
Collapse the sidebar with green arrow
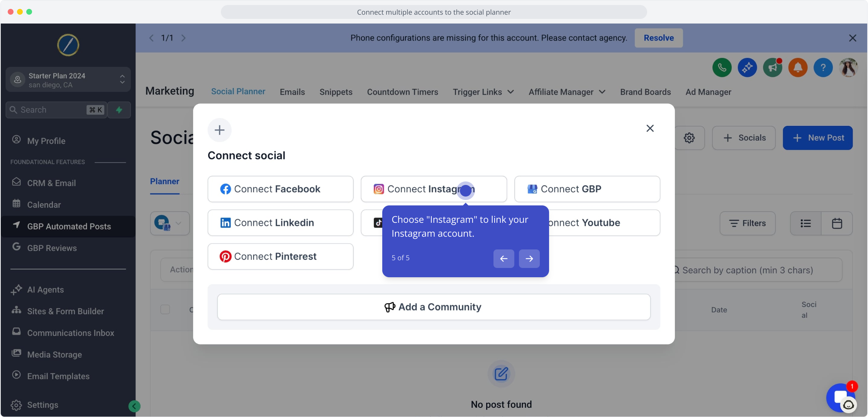134,406
